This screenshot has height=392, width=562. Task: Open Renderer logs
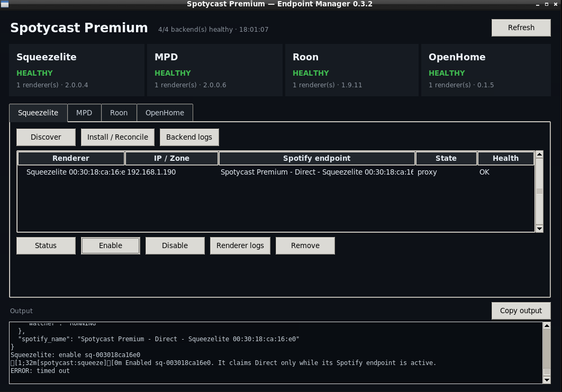point(240,246)
